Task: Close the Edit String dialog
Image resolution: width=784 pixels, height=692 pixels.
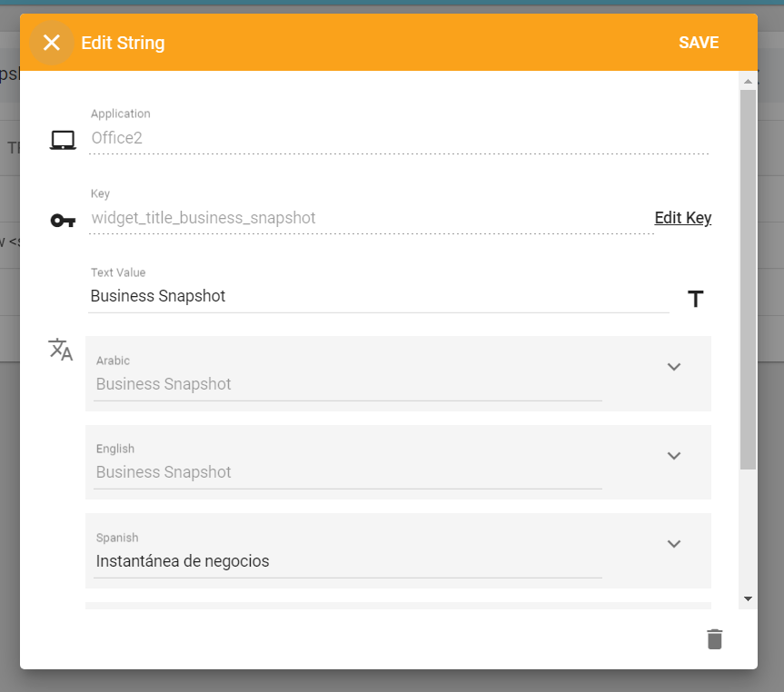Action: tap(52, 43)
